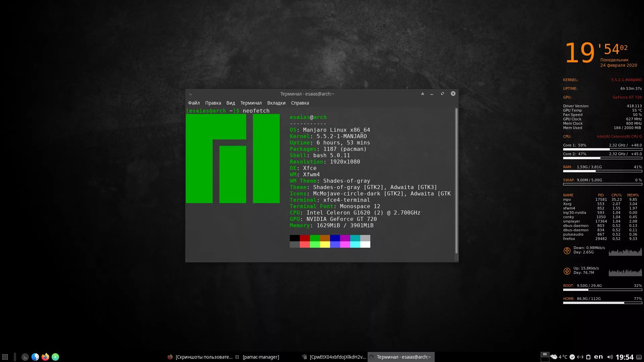Click the terminal vertical scrollbar
The image size is (644, 362).
456,181
